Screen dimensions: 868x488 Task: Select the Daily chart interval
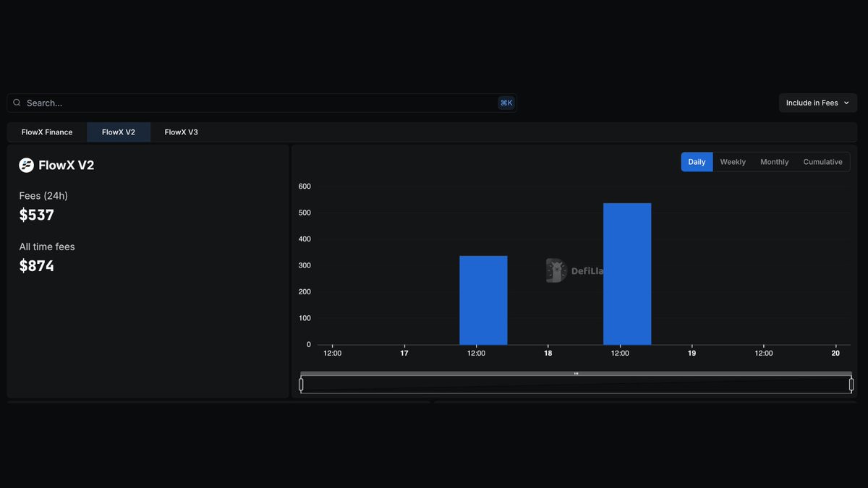pyautogui.click(x=697, y=162)
